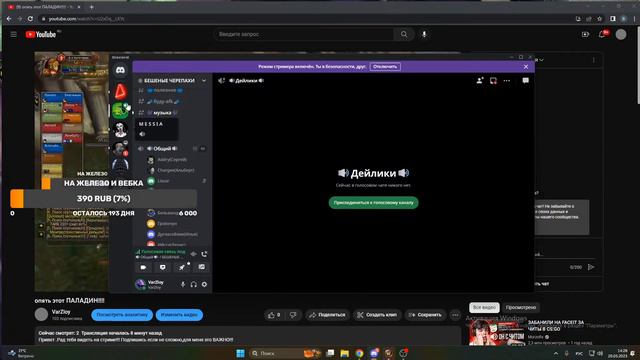Screen dimensions: 640x360
Task: Turn on camera in voice panel
Action: 143,267
